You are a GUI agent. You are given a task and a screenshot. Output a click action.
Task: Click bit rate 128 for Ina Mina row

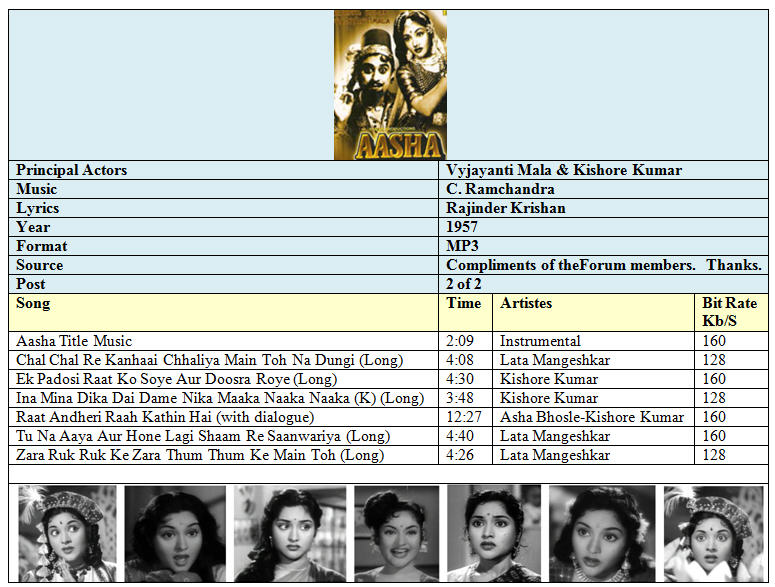714,398
